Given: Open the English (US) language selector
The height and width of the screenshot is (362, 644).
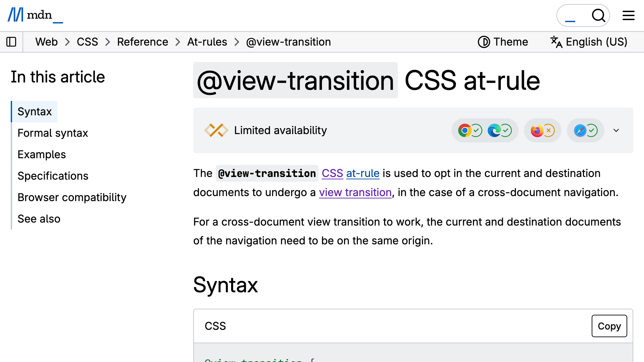Looking at the screenshot, I should point(589,42).
